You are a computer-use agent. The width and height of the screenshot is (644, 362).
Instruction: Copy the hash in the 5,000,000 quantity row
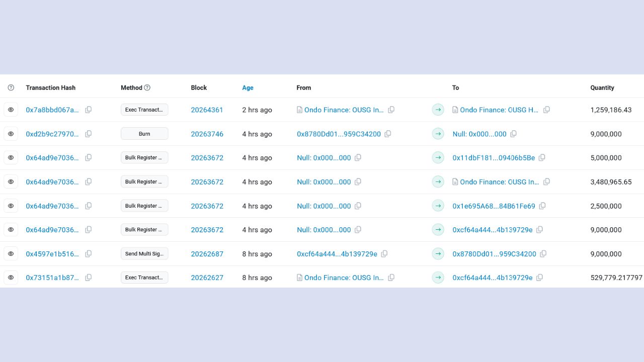89,157
